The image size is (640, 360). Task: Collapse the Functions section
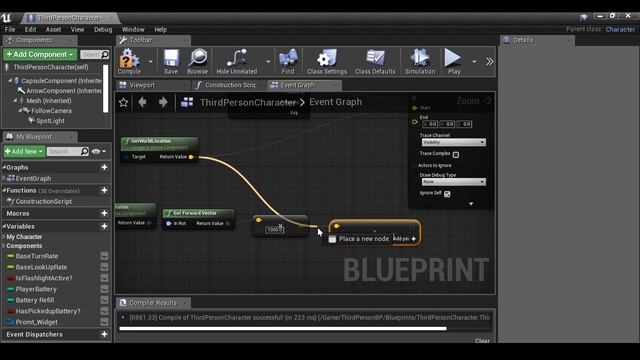4,190
